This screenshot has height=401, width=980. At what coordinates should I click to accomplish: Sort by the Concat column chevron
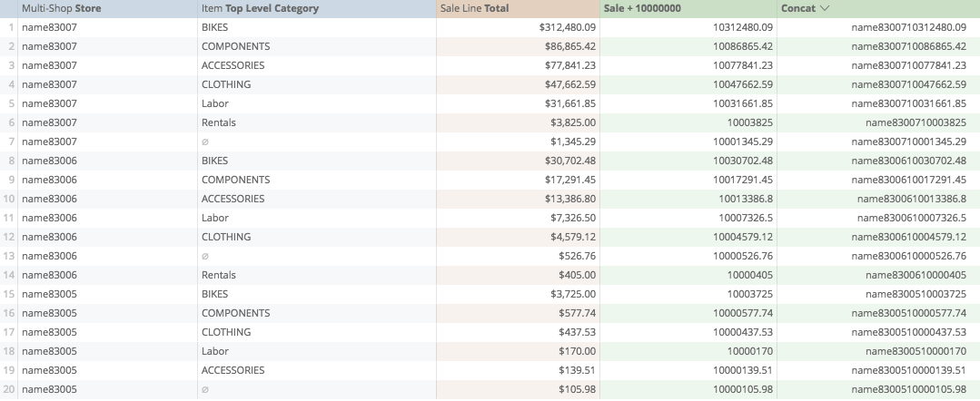point(824,8)
